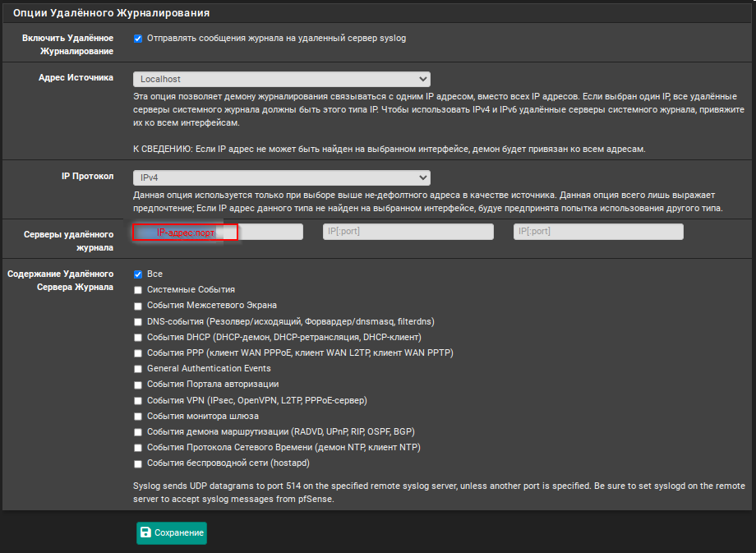Viewport: 756px width, 553px height.
Task: Uncheck the Все checkbox
Action: click(138, 274)
